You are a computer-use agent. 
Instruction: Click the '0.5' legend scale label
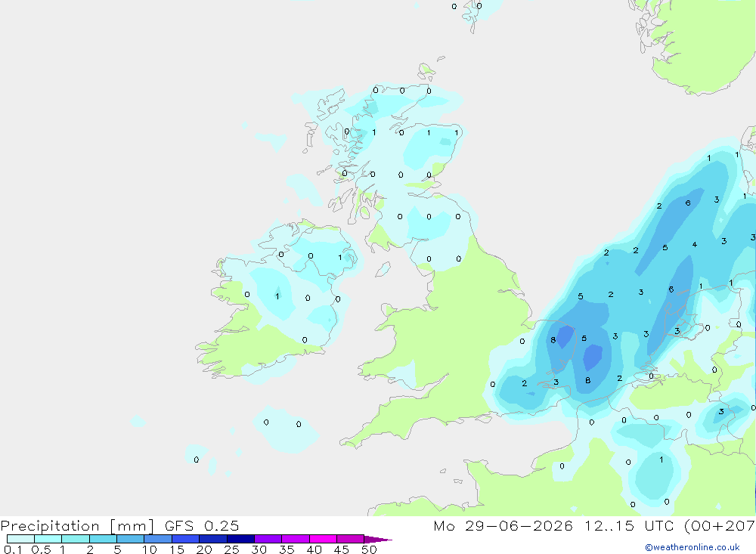point(41,549)
